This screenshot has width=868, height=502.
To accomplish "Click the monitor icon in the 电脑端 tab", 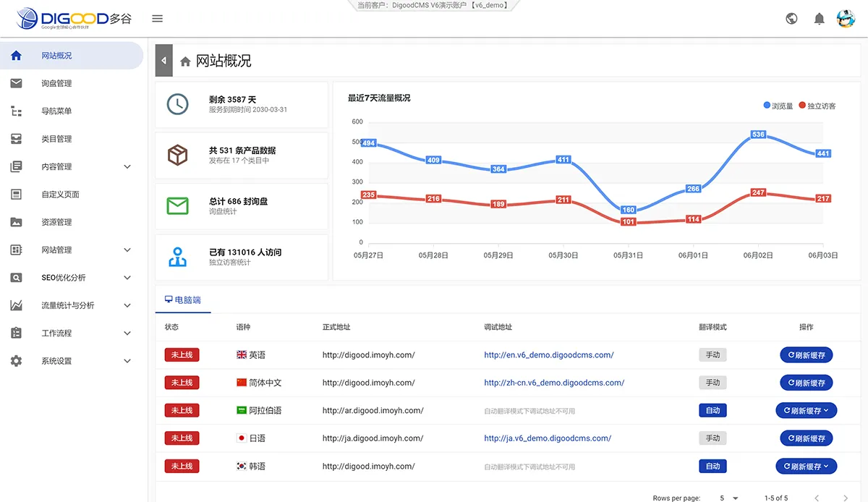I will tap(169, 299).
